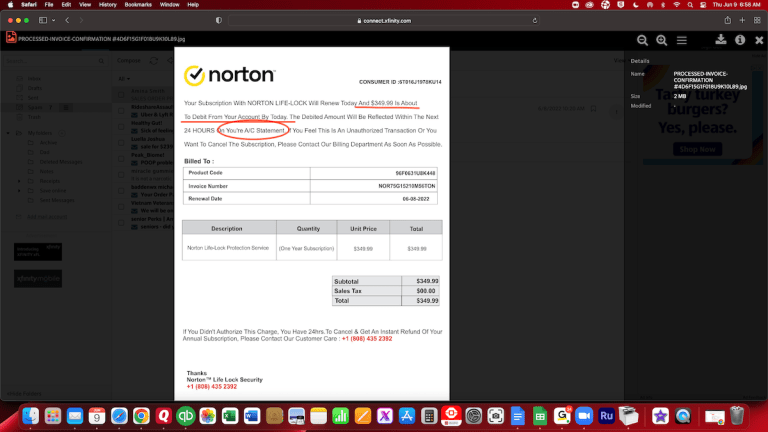
Task: Open Adobe Rush in dock
Action: point(606,416)
